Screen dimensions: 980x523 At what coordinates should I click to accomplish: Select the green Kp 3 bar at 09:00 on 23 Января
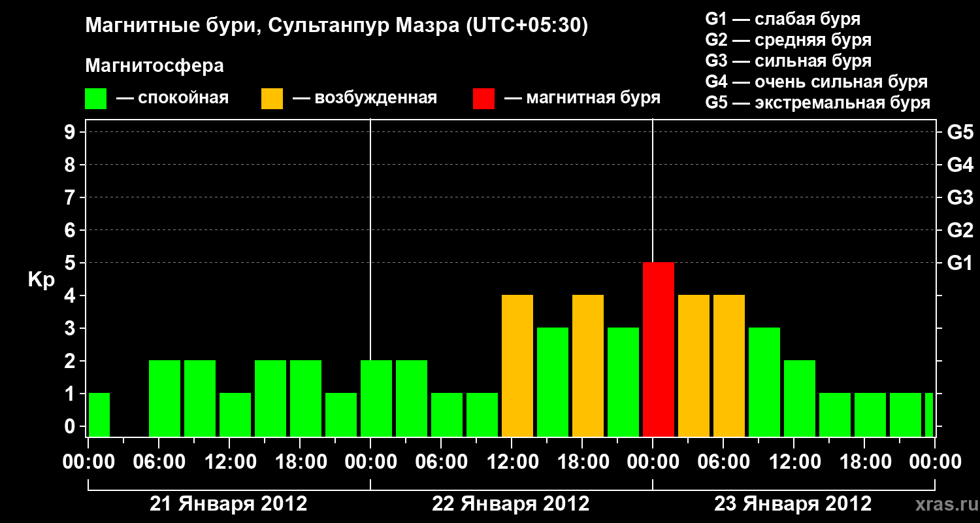(764, 382)
